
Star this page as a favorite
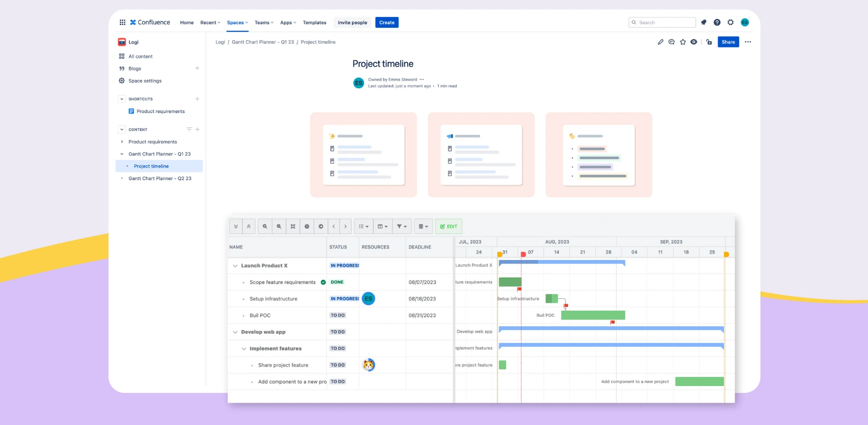click(683, 42)
